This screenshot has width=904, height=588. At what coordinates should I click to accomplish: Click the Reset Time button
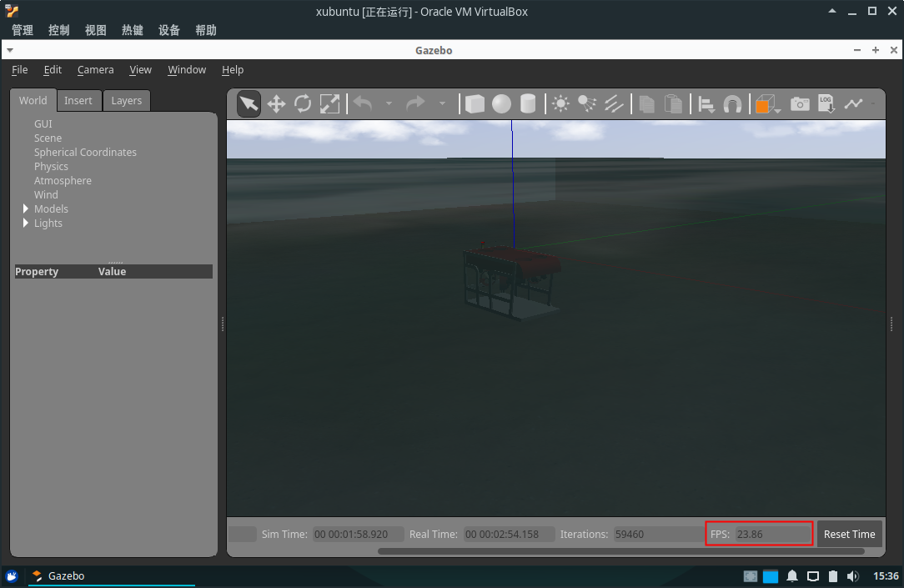[849, 534]
